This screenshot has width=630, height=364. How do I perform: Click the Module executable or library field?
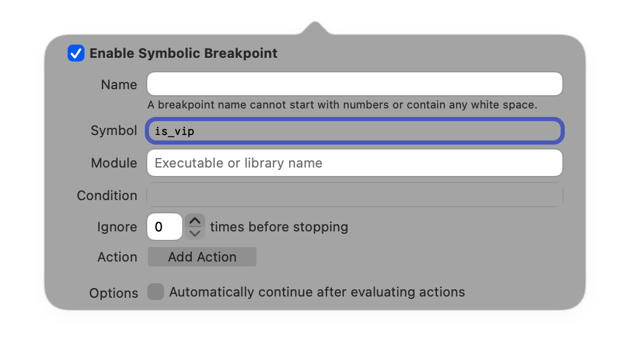(x=355, y=163)
